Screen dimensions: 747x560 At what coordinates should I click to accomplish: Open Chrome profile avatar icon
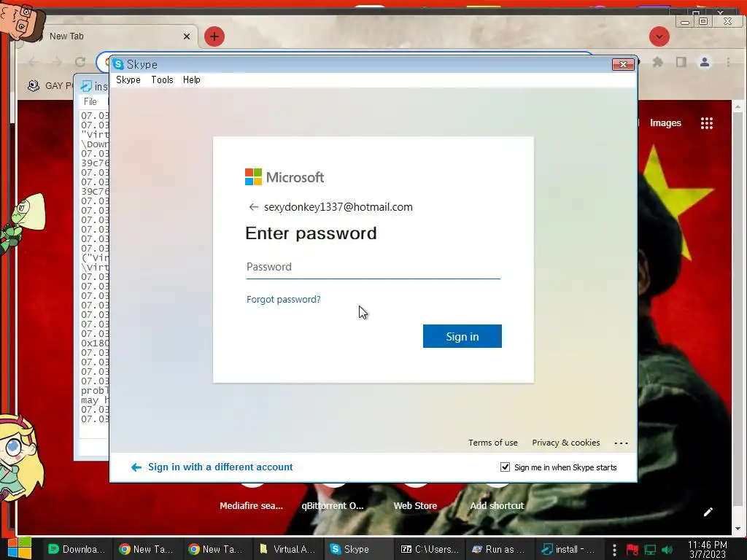pyautogui.click(x=705, y=62)
